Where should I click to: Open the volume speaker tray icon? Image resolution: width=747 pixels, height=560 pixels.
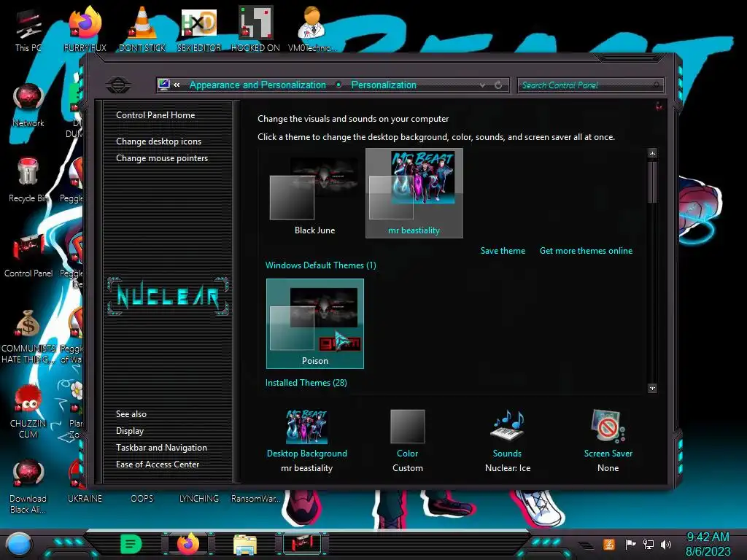[665, 544]
